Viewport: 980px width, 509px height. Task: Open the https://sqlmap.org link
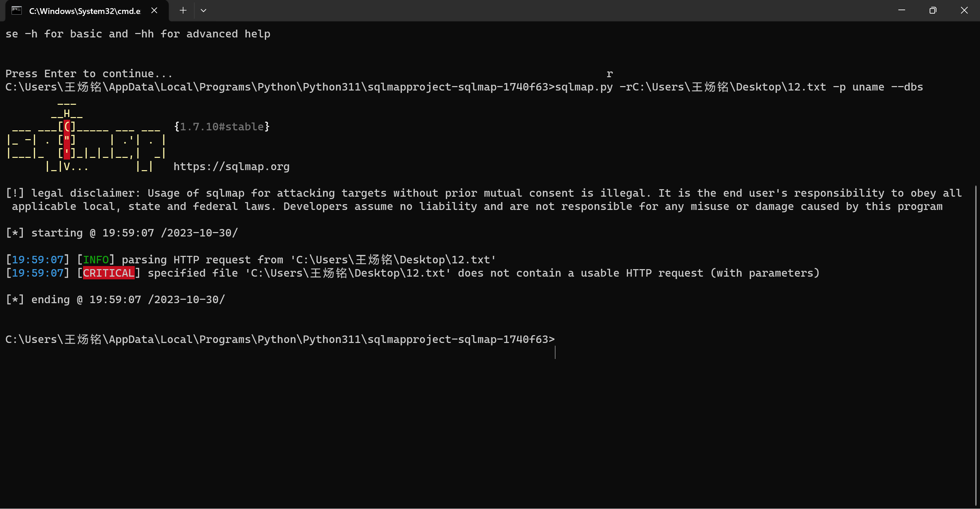click(x=231, y=167)
